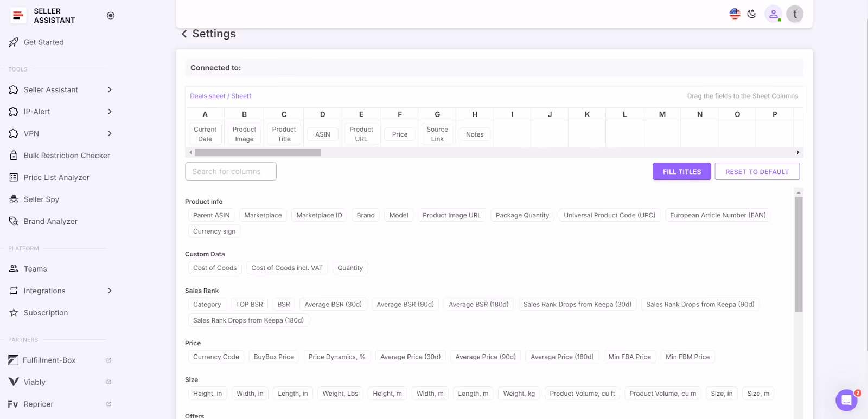Click the RESET TO DEFAULT button
Screen dimensions: 868x419
pyautogui.click(x=757, y=172)
